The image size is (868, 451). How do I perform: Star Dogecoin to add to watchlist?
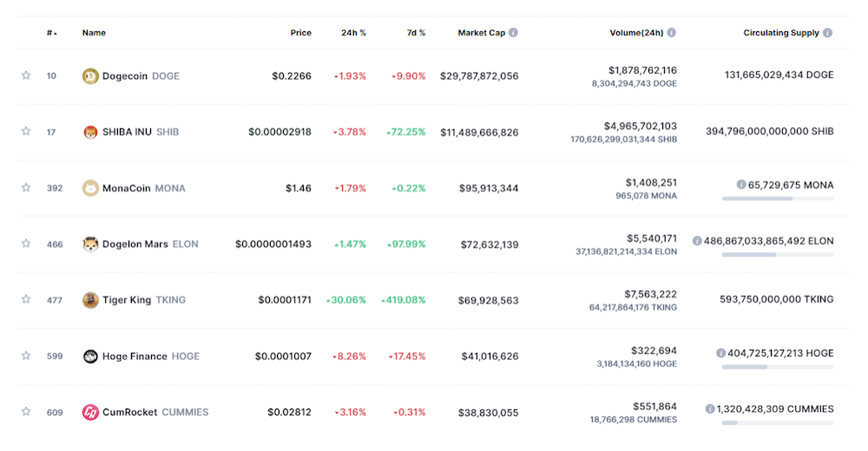point(26,75)
